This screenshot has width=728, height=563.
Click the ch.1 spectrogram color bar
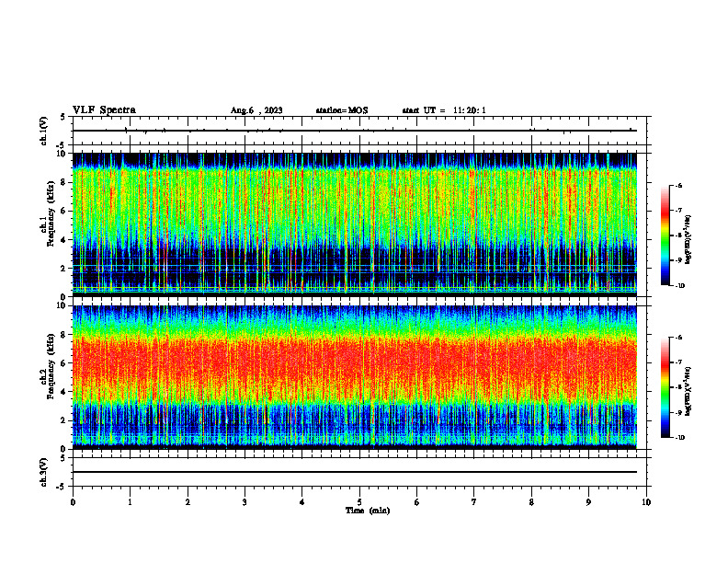[x=665, y=236]
